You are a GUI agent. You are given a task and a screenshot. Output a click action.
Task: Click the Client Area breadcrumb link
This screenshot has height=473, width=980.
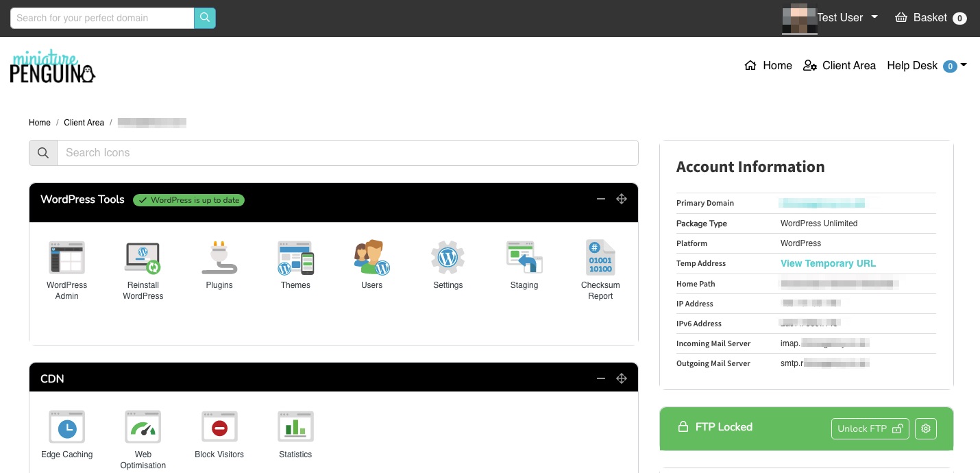[x=84, y=123]
